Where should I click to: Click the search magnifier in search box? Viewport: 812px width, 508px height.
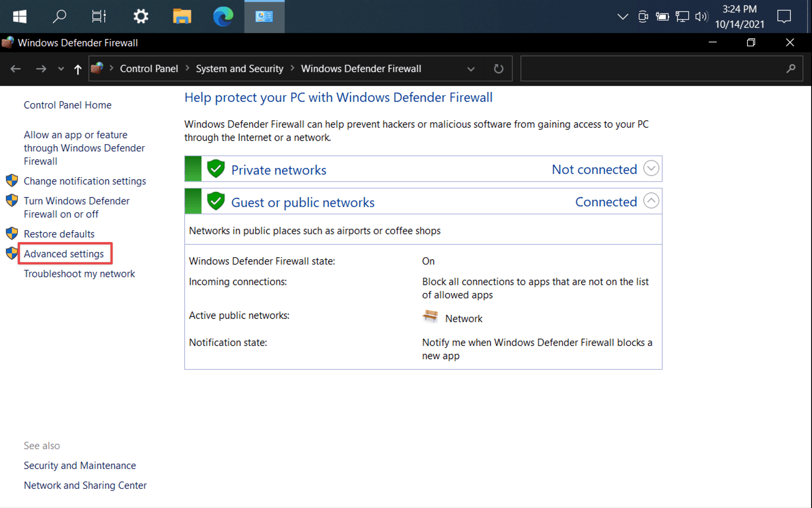pyautogui.click(x=791, y=69)
